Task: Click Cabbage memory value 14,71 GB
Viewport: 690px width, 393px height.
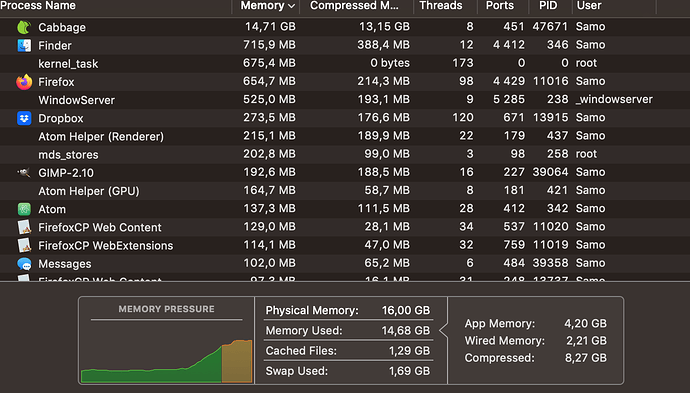Action: tap(270, 27)
